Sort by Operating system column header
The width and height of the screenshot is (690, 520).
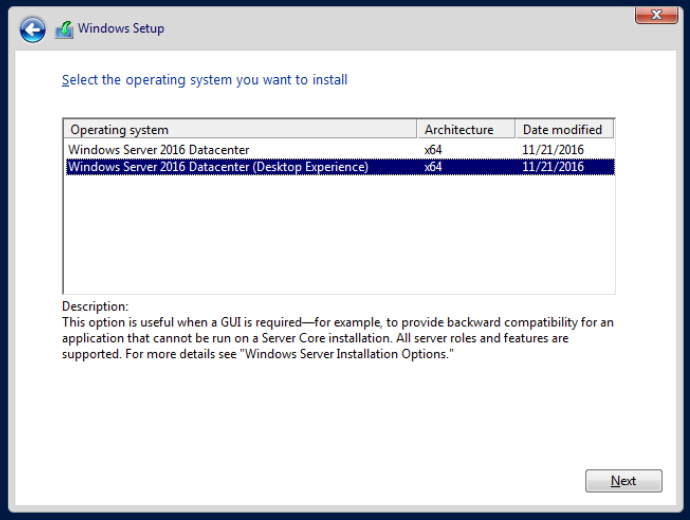pyautogui.click(x=240, y=129)
